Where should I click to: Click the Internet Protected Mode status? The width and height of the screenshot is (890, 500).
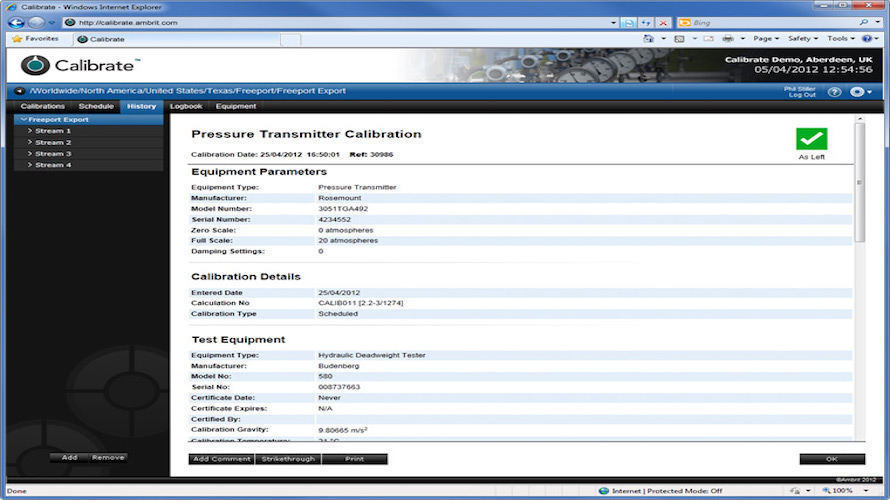661,491
